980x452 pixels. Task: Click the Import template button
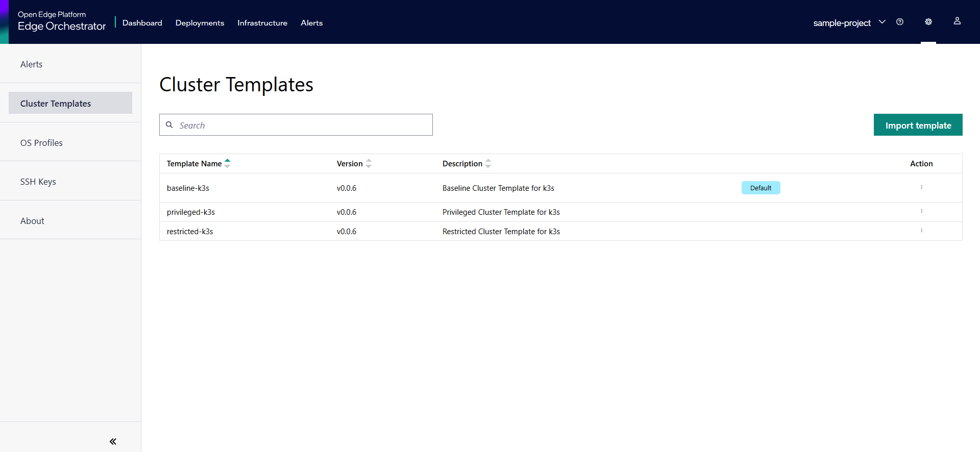coord(918,125)
